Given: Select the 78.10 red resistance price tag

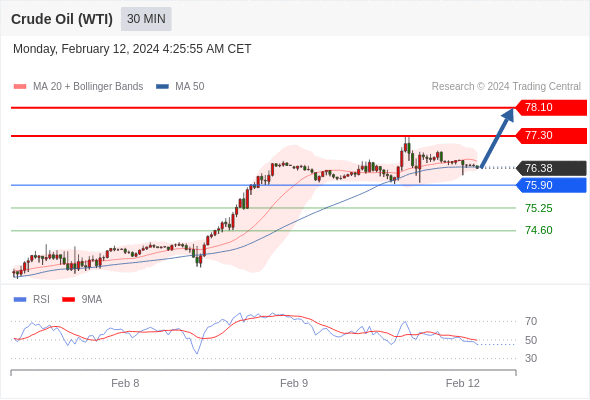Looking at the screenshot, I should pyautogui.click(x=551, y=108).
